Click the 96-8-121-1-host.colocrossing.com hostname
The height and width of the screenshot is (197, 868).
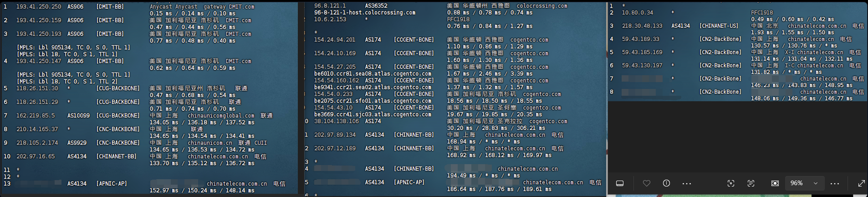pyautogui.click(x=365, y=13)
